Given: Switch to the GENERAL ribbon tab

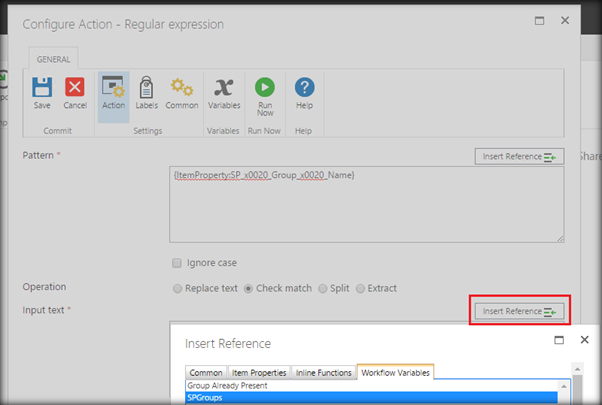Looking at the screenshot, I should 53,59.
